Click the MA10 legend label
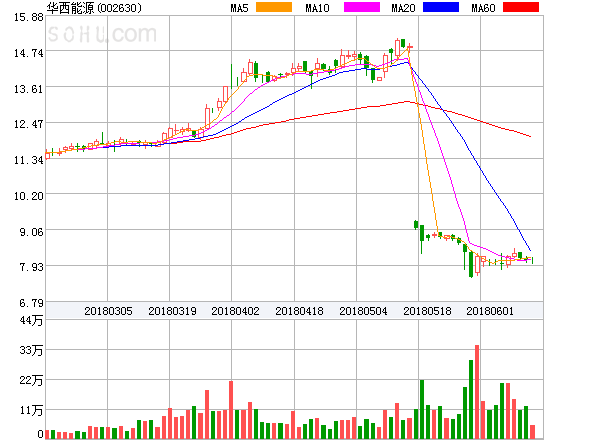 coord(317,8)
